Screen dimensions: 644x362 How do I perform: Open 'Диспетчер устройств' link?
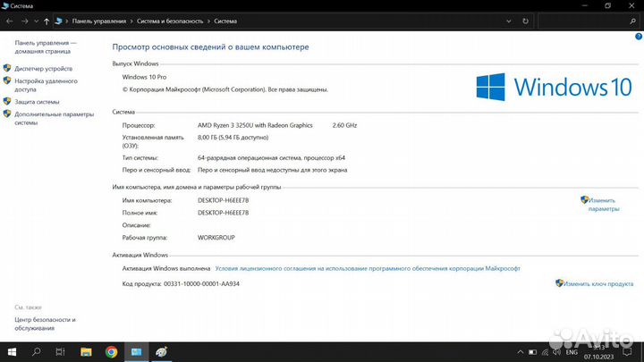44,69
